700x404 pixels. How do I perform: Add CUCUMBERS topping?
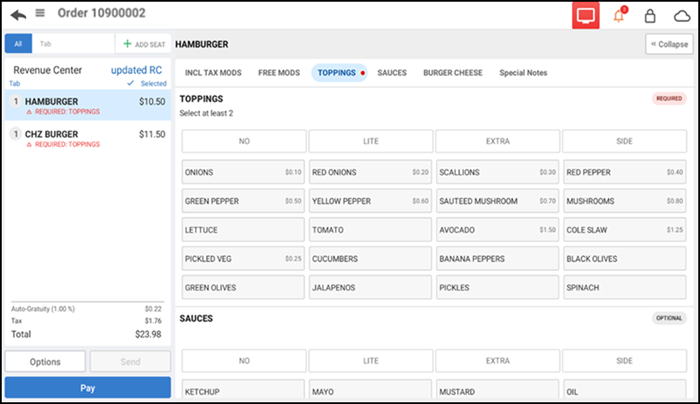click(x=370, y=258)
